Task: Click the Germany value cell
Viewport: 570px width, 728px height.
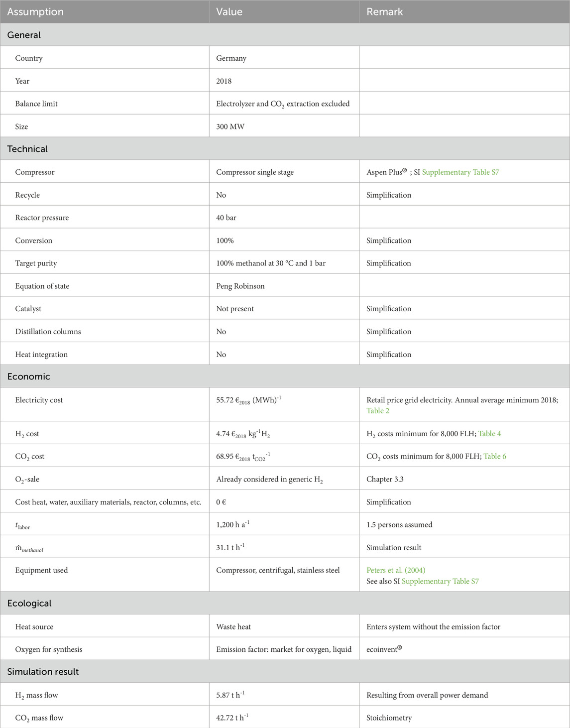Action: pyautogui.click(x=231, y=58)
